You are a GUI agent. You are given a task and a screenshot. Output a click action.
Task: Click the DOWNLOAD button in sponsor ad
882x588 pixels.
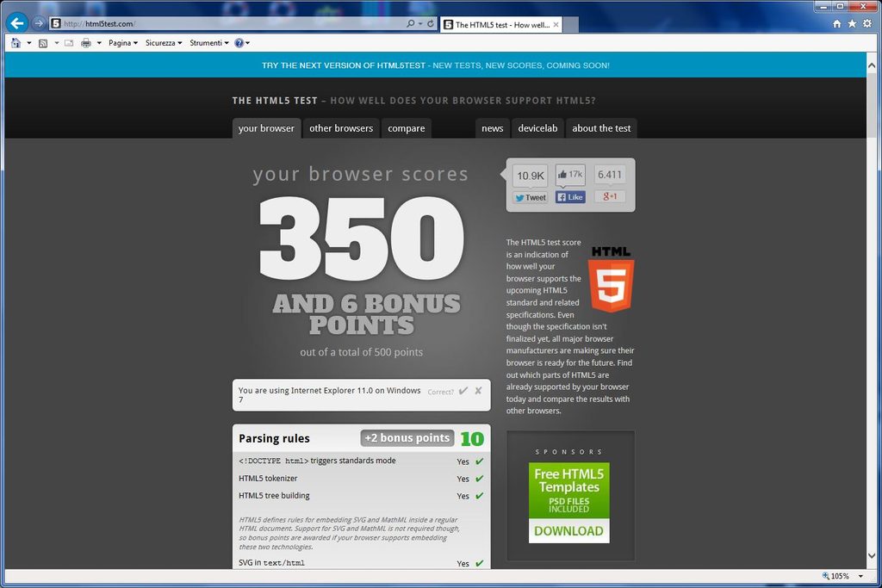click(x=568, y=530)
